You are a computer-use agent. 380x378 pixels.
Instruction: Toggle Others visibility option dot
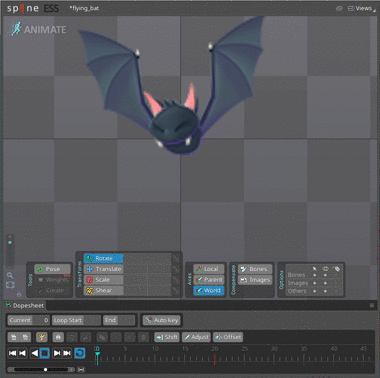coord(325,291)
